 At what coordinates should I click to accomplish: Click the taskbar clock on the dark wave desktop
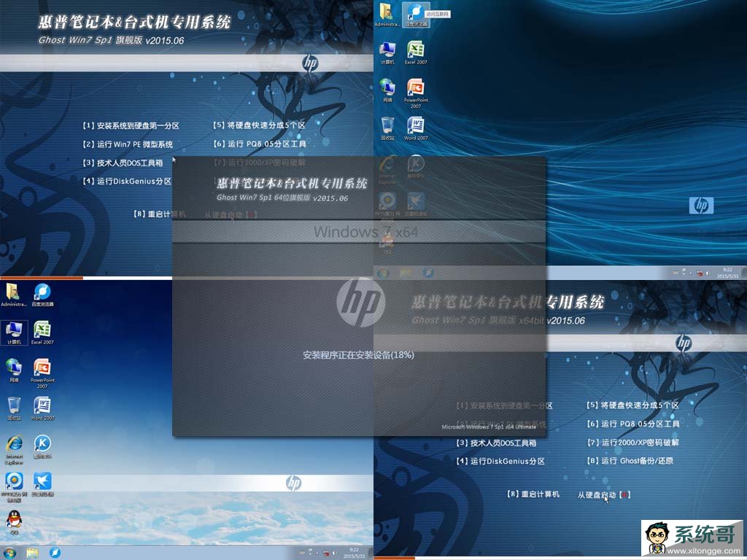[727, 273]
